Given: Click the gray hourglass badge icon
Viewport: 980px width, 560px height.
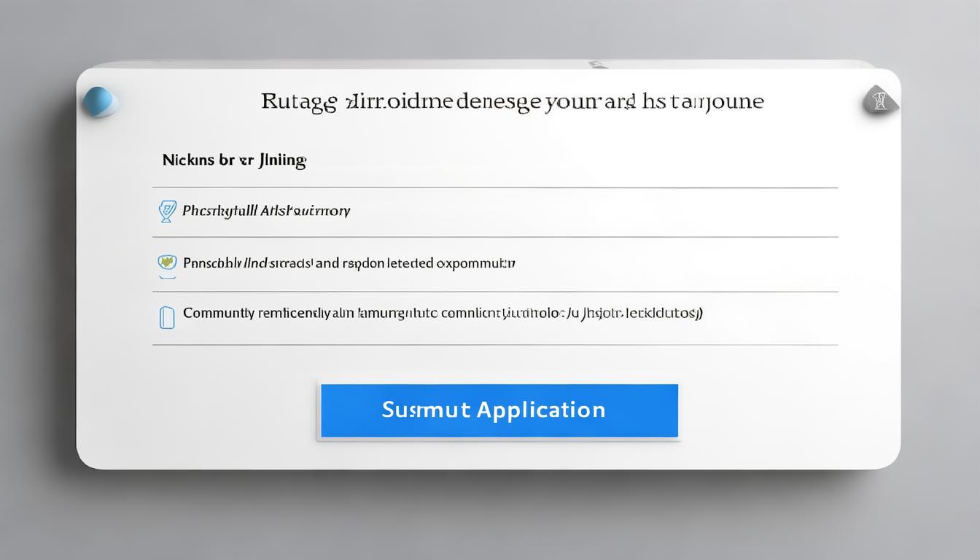Looking at the screenshot, I should coord(880,100).
